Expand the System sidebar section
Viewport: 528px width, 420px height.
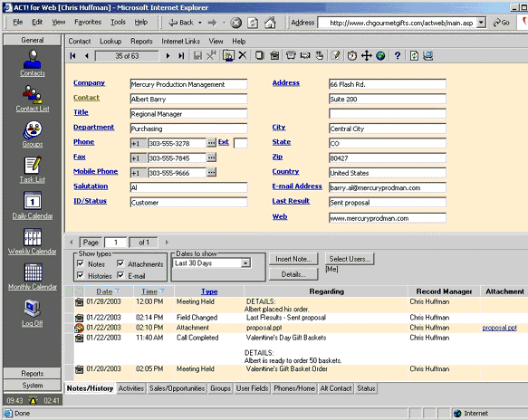pyautogui.click(x=33, y=385)
